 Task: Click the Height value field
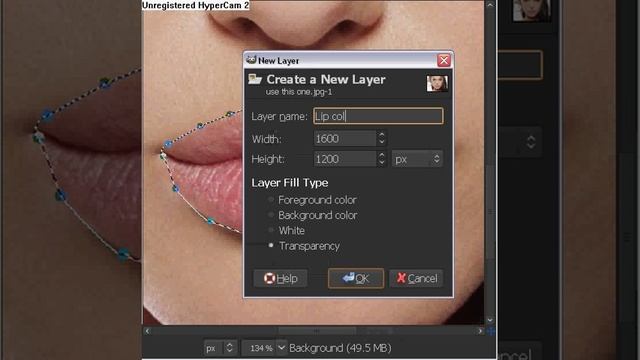(x=344, y=159)
